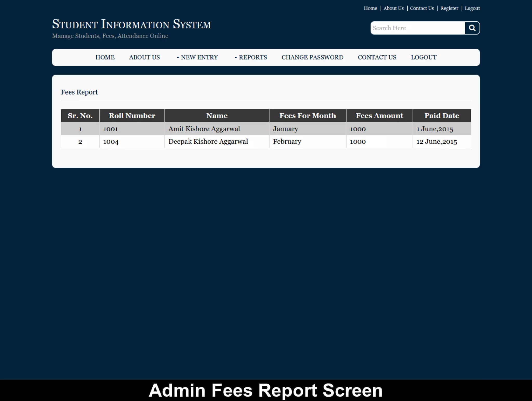Open CONTACT US in main navigation
This screenshot has width=532, height=401.
(x=377, y=57)
